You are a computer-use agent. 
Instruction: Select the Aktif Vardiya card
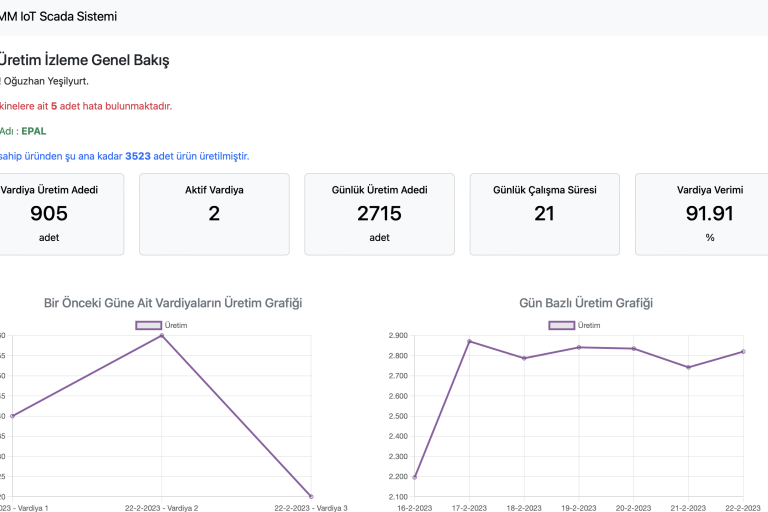[x=214, y=213]
